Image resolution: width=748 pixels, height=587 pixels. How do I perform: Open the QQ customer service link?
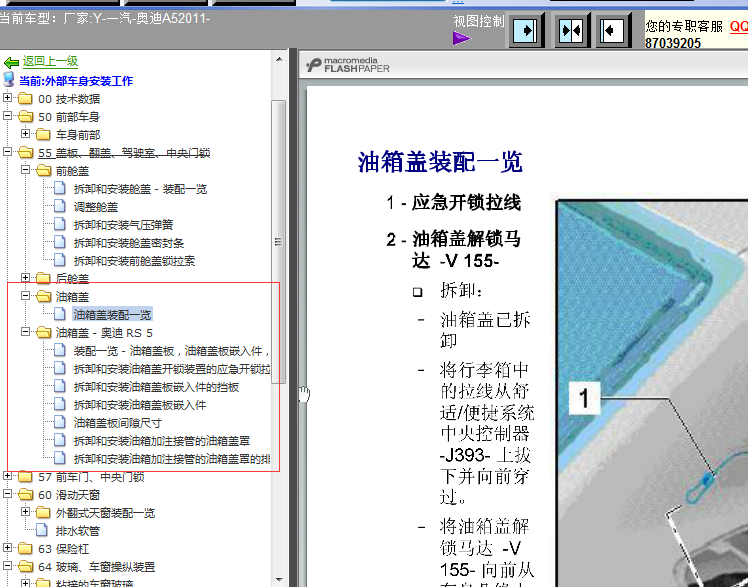click(x=738, y=27)
